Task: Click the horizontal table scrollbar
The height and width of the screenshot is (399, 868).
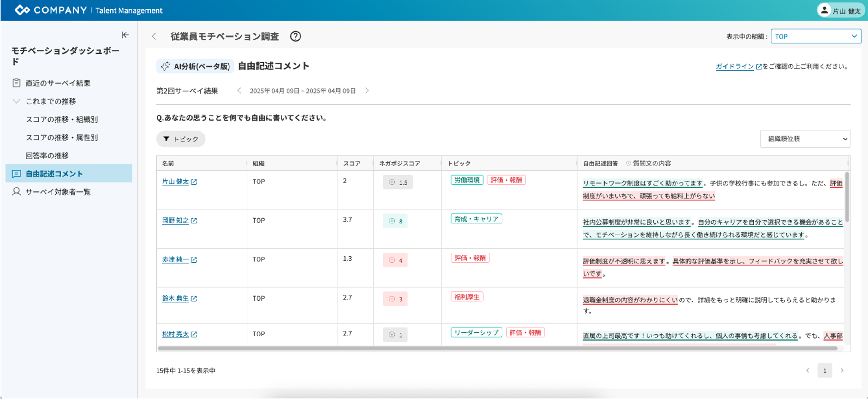Action: point(498,348)
